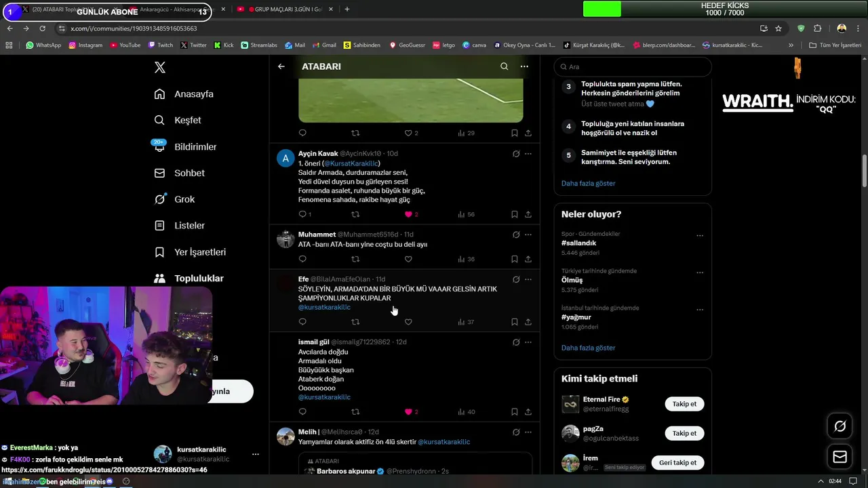Bookmark Efe's post

[x=515, y=322]
